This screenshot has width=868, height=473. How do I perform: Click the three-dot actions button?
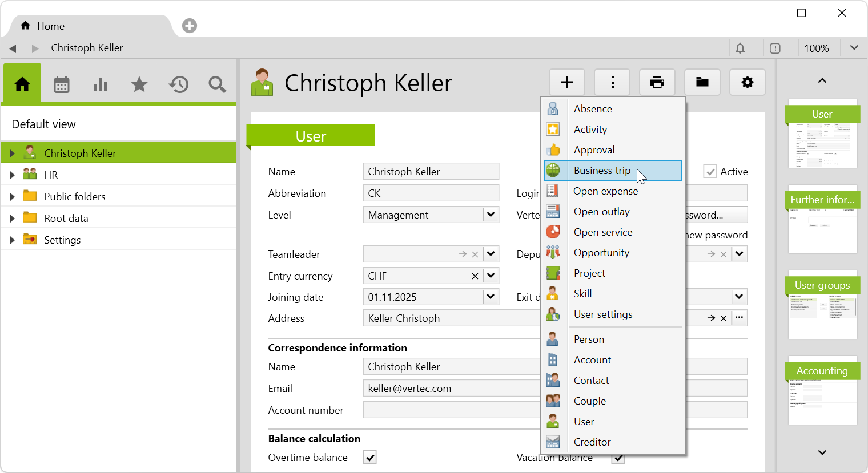(x=612, y=83)
